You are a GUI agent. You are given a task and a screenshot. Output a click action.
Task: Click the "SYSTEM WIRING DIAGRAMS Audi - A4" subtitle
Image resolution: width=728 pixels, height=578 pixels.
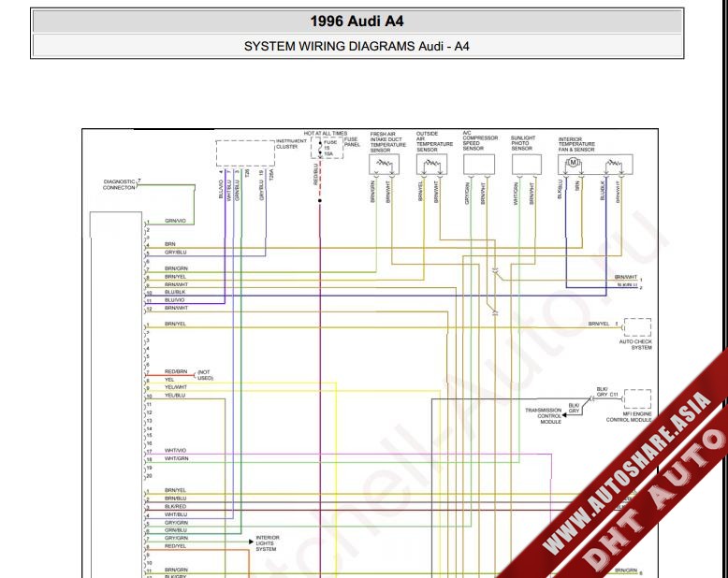357,47
